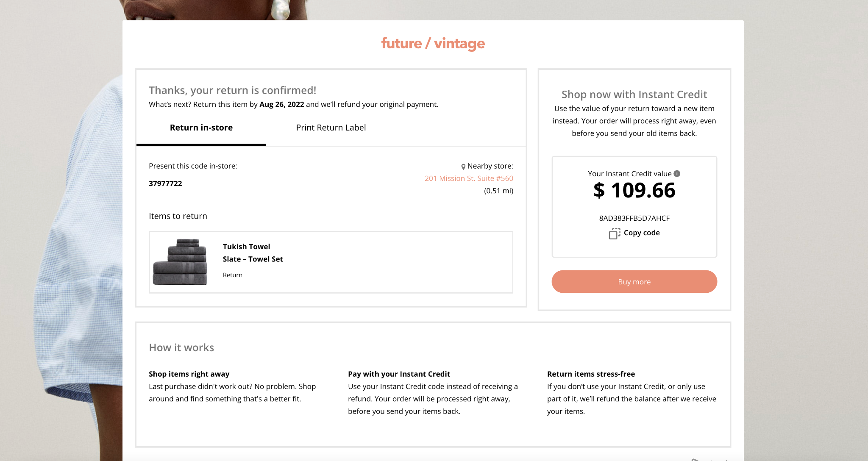The image size is (868, 461).
Task: Click the $ 109.66 credit amount
Action: pos(634,190)
